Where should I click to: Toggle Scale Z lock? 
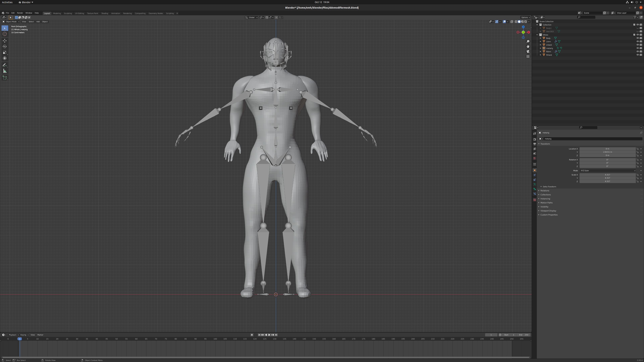point(637,181)
